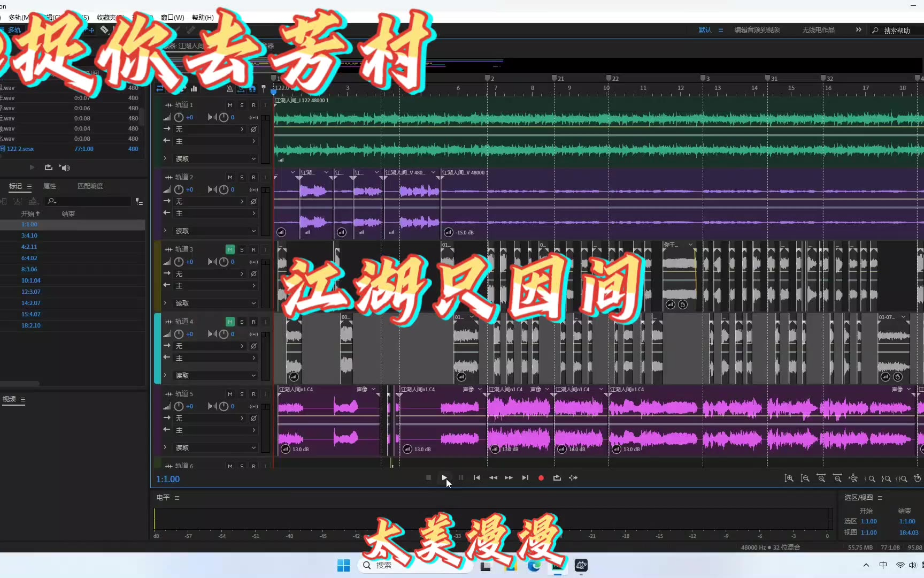Click the Zoom In at Out Point icon
Screen dimensions: 924x578
point(886,478)
